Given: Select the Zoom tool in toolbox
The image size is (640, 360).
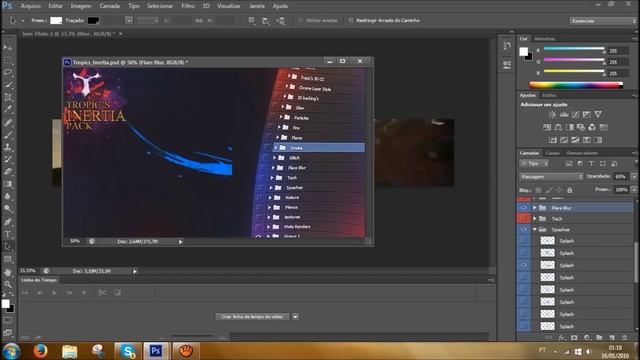Looking at the screenshot, I should pos(8,284).
